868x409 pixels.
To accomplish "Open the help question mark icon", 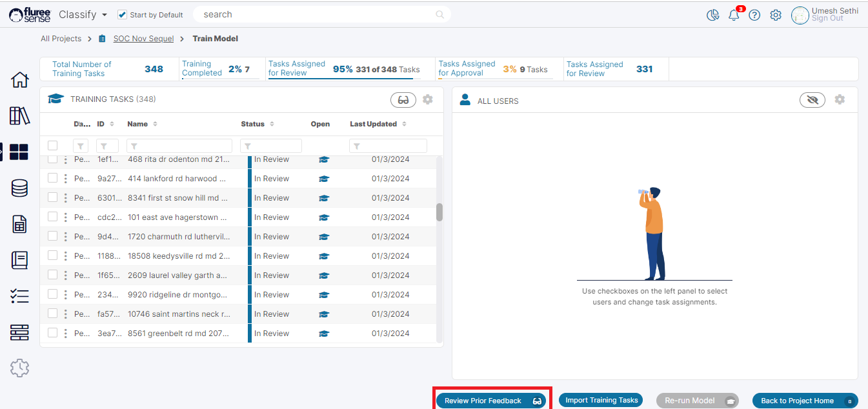I will point(754,15).
